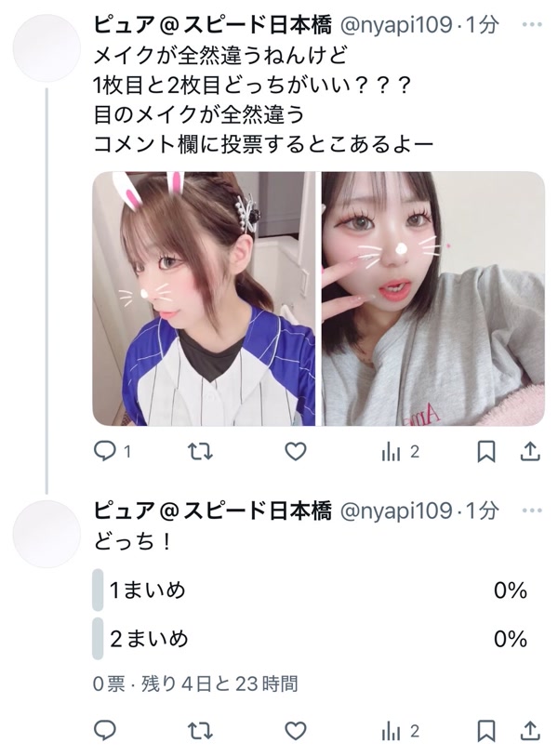Repost the どっち！ poll post
Screen dimensions: 558x756
pos(200,732)
